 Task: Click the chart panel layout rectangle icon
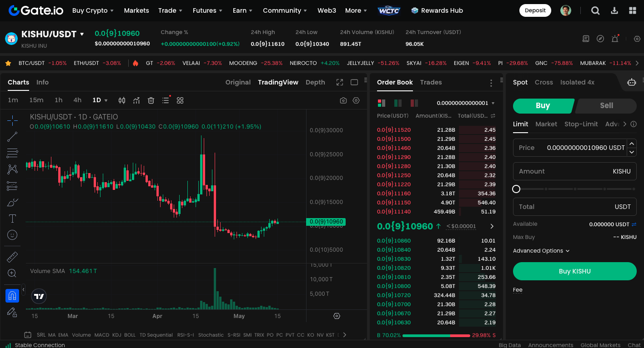[x=354, y=82]
